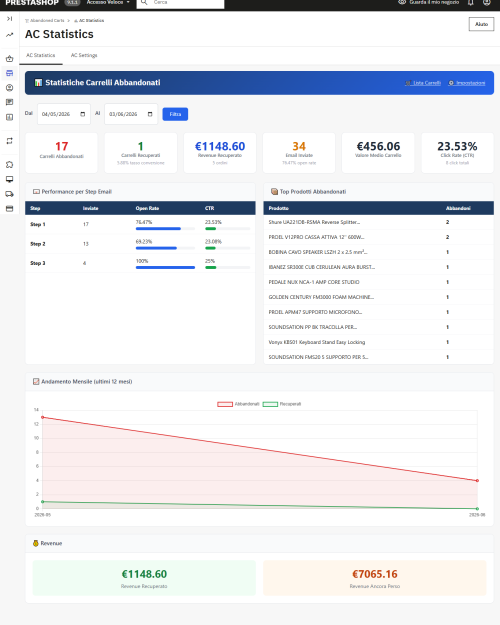Click the 23.53% Click Rate value
Screen dimensions: 500x625
click(457, 146)
